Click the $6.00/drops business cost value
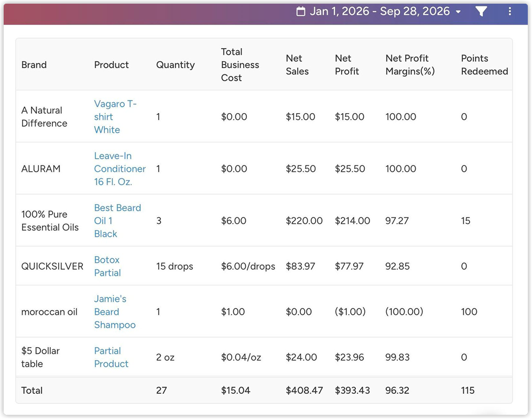This screenshot has width=532, height=419. click(248, 266)
